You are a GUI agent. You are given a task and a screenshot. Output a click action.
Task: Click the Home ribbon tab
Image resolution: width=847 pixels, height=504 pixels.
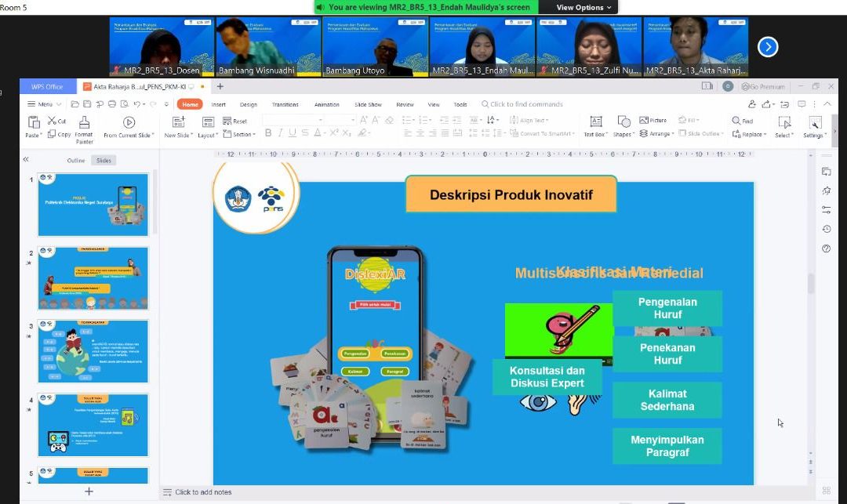tap(190, 104)
